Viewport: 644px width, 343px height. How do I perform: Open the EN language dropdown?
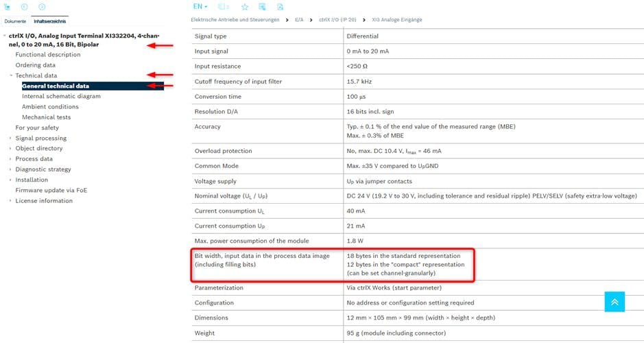tap(200, 7)
